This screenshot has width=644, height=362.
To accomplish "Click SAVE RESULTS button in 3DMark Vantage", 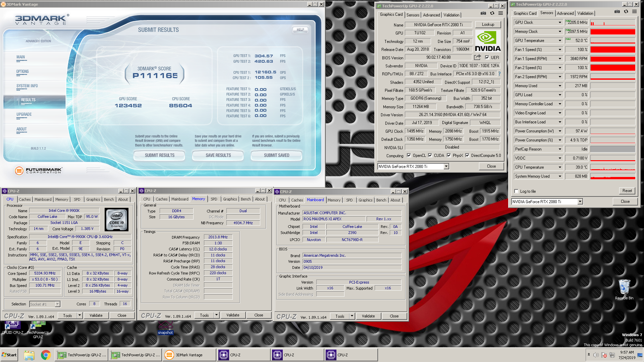I will pyautogui.click(x=218, y=155).
